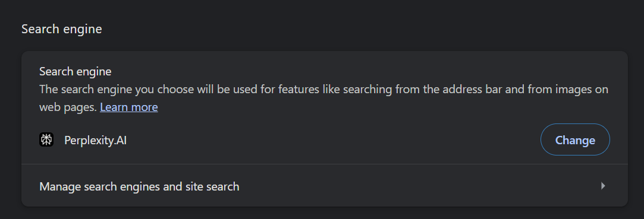Click the Perplexity.AI logo icon
The image size is (644, 219).
click(46, 140)
